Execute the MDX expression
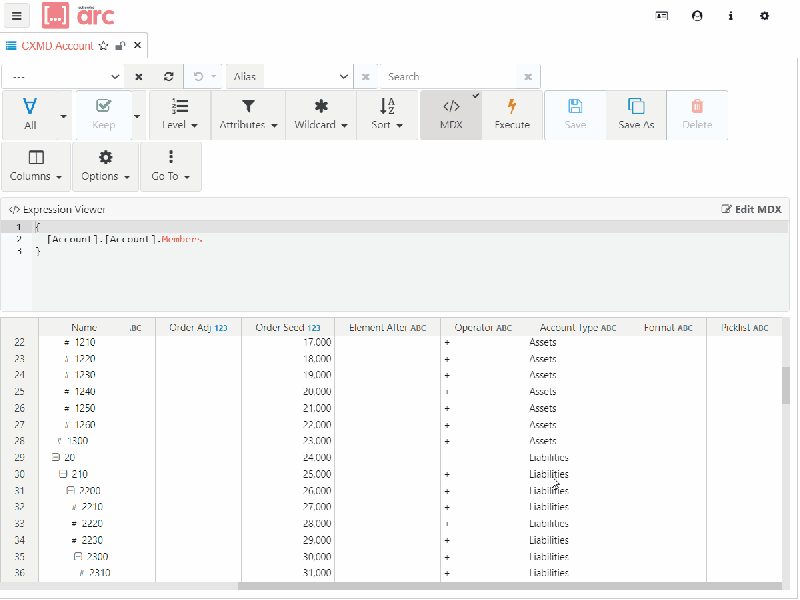This screenshot has height=600, width=800. click(512, 115)
